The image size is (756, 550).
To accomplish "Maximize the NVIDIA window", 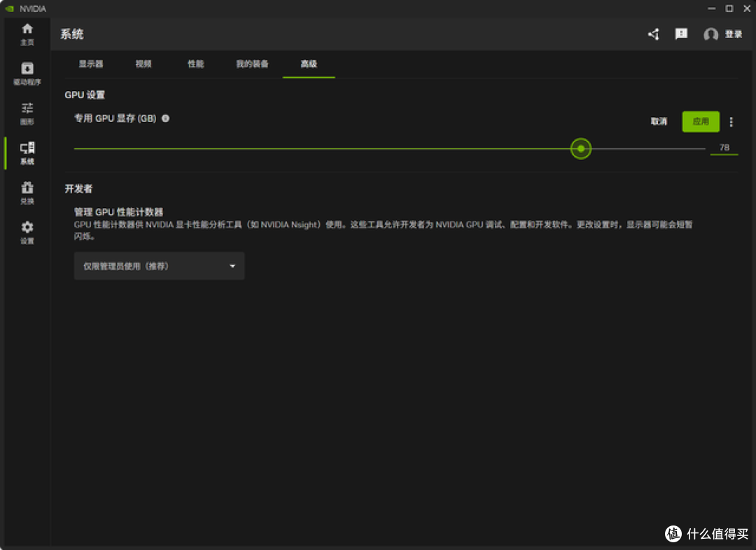I will tap(729, 8).
